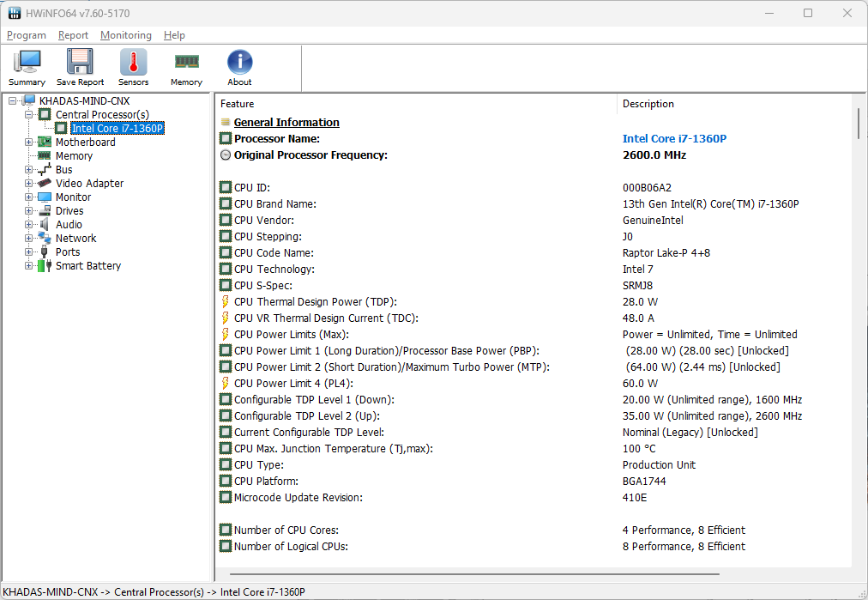Screen dimensions: 868x600
Task: Expand the Smart Battery node
Action: coord(28,266)
